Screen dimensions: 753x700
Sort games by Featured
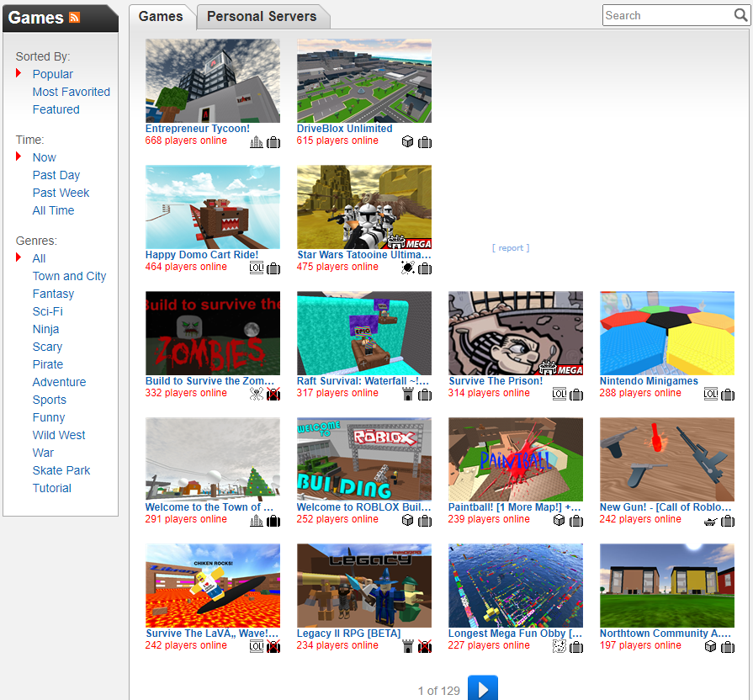click(x=56, y=109)
